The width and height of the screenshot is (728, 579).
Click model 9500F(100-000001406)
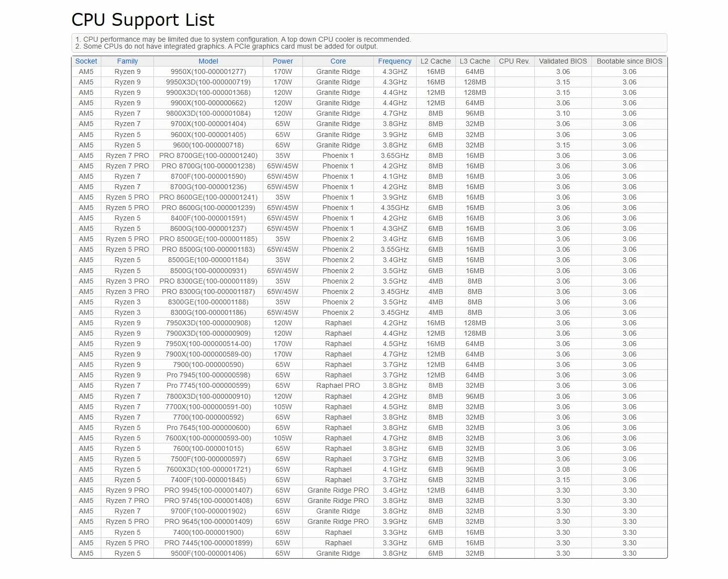click(x=208, y=553)
